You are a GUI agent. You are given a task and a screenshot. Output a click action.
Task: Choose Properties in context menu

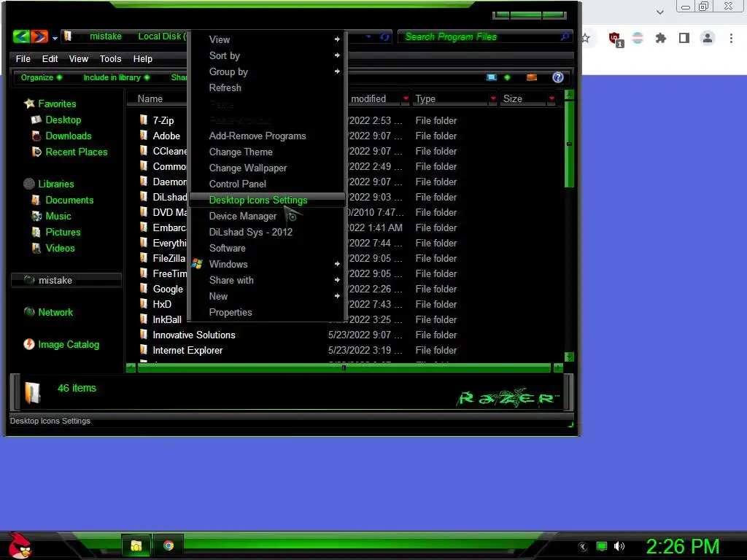[267, 312]
